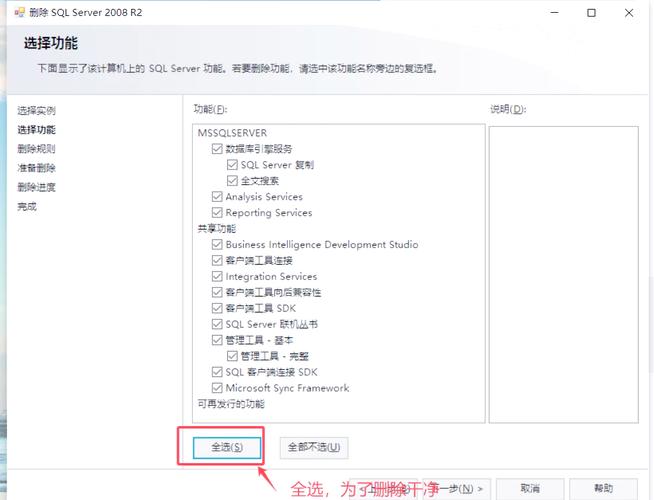Select the 可再发行的功能 group heading
The image size is (654, 500).
pos(231,404)
